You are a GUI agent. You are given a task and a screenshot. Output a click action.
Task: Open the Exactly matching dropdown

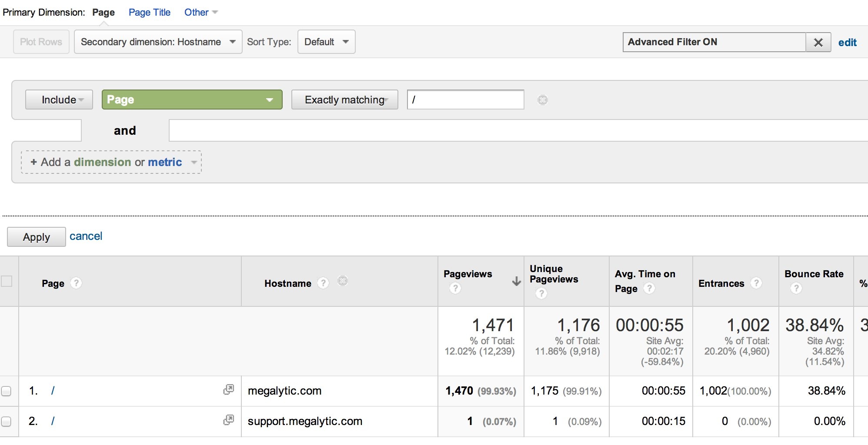point(344,100)
